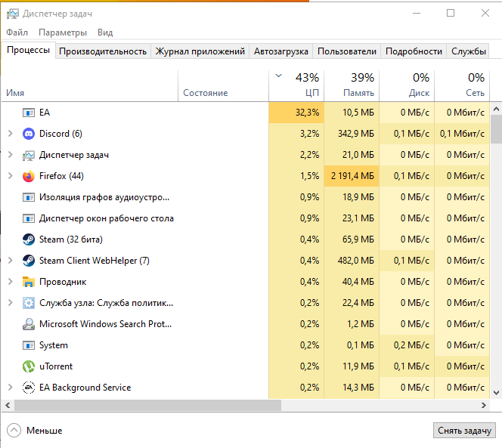
Task: Switch to the Автозагрузка tab
Action: pos(281,51)
